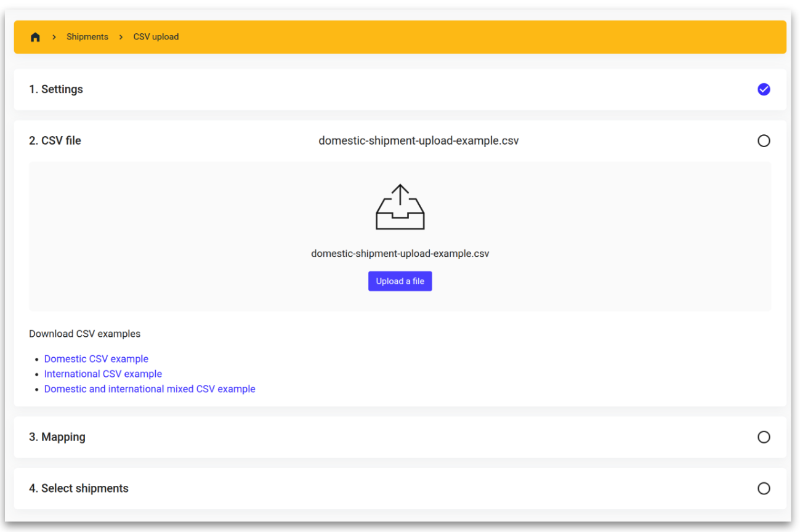Collapse the 2. CSV file heading
The width and height of the screenshot is (800, 532).
tap(55, 141)
